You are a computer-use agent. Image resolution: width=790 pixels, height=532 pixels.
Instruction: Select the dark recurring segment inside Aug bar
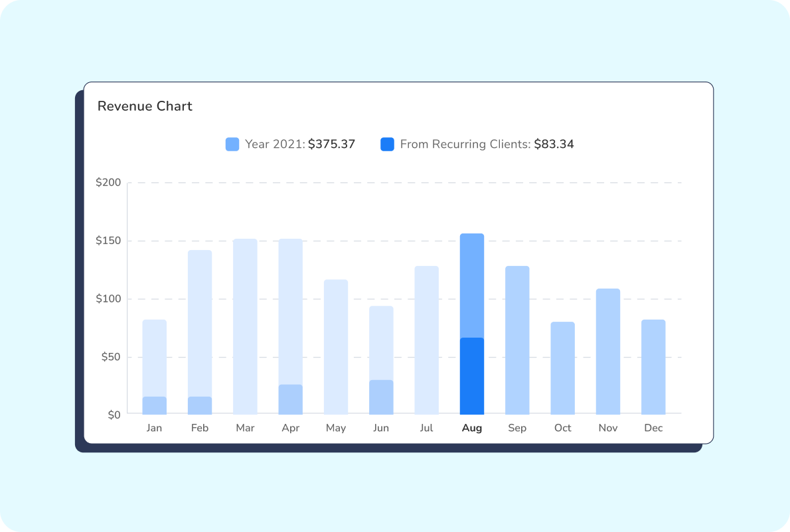pos(472,375)
